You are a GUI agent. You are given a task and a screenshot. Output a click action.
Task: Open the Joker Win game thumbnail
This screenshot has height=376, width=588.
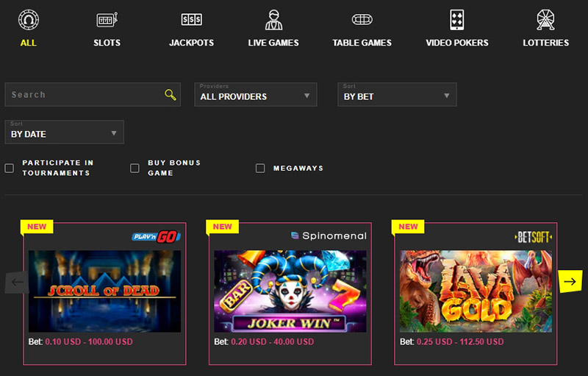(290, 291)
